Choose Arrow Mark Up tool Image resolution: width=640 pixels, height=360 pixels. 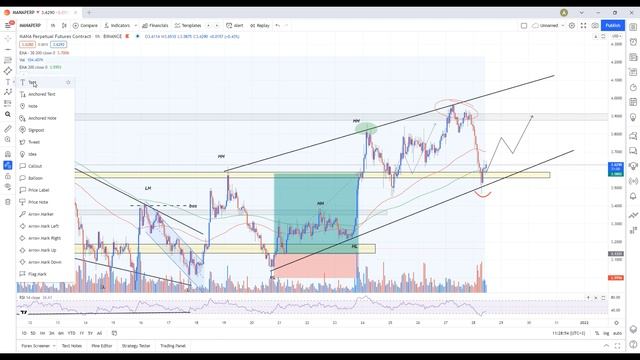pos(45,250)
